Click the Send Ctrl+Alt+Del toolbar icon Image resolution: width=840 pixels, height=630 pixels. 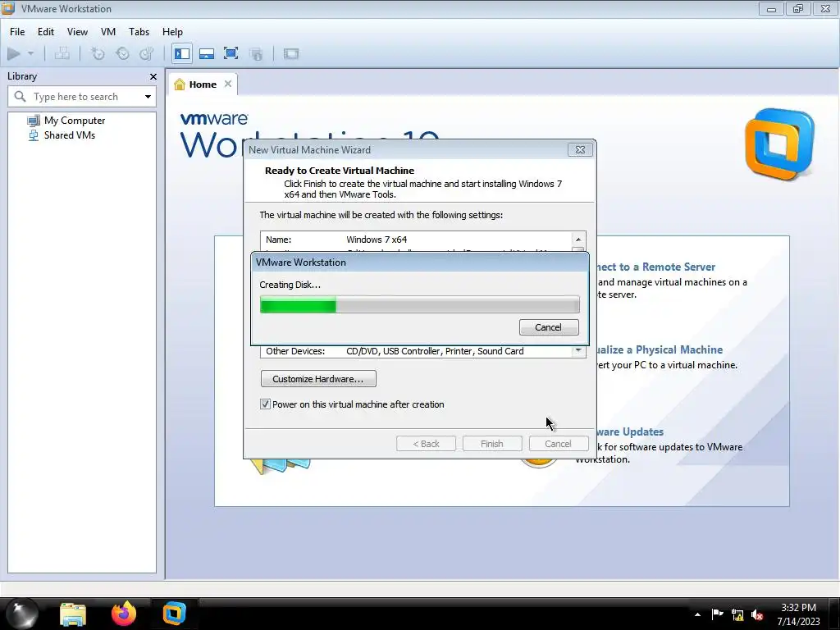[62, 53]
